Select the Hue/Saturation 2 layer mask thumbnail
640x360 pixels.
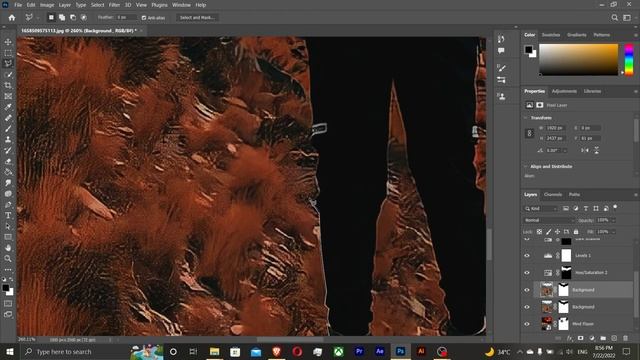[566, 273]
